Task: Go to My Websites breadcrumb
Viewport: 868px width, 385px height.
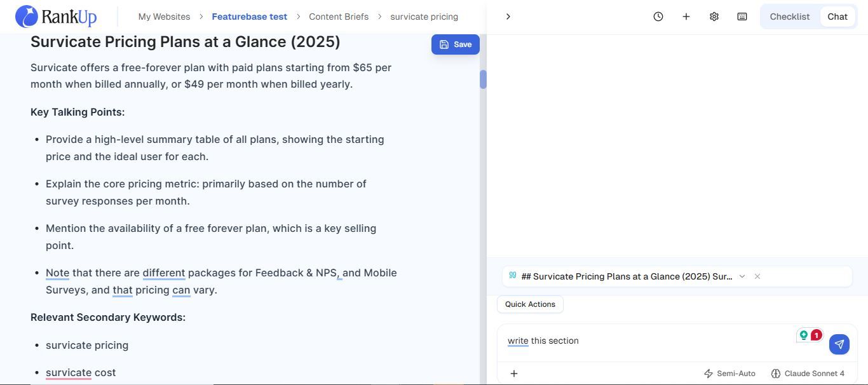Action: pyautogui.click(x=164, y=17)
